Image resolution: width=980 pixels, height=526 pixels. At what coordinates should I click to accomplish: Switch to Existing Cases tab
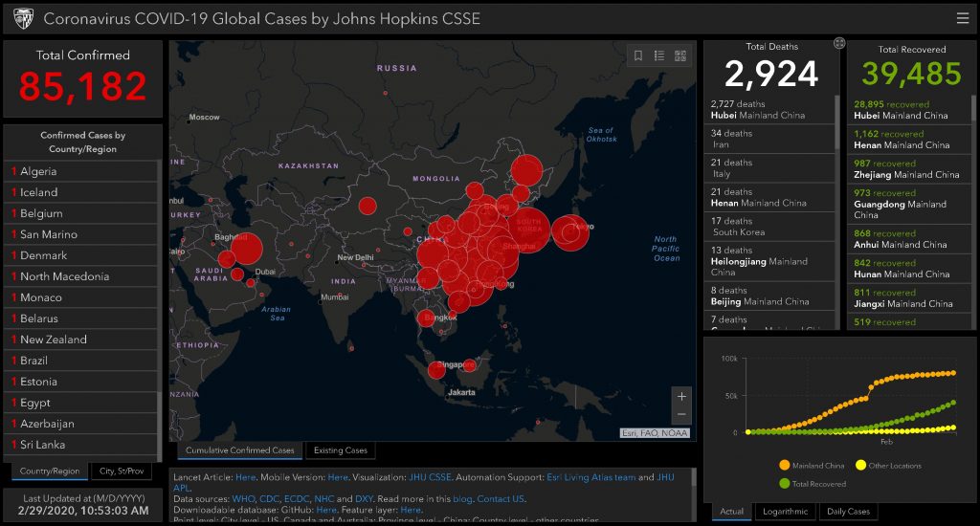341,449
